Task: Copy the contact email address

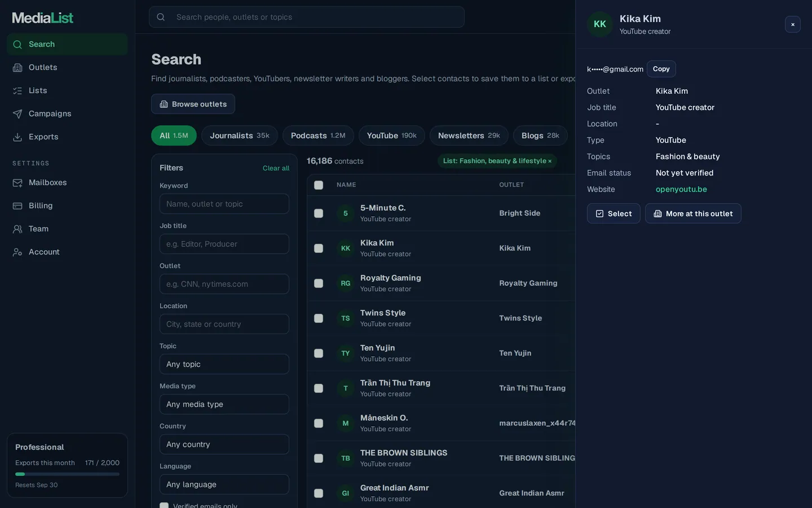Action: 661,69
